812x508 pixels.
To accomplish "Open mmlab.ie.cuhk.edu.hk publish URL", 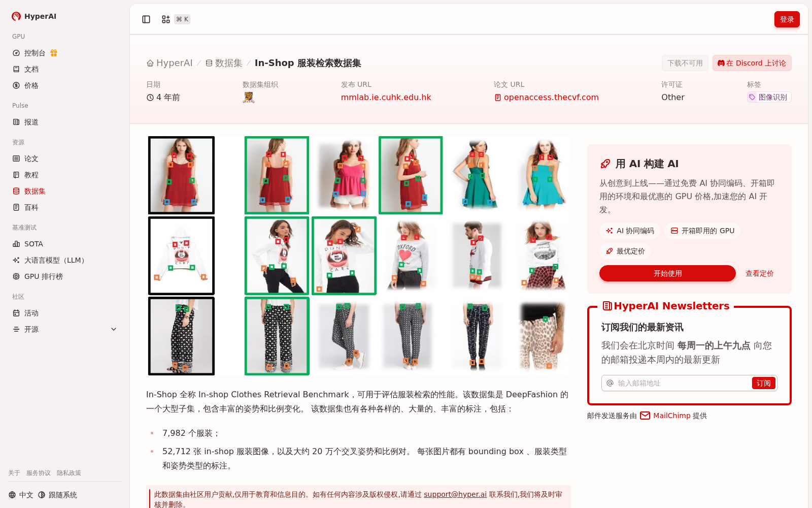I will pyautogui.click(x=386, y=97).
